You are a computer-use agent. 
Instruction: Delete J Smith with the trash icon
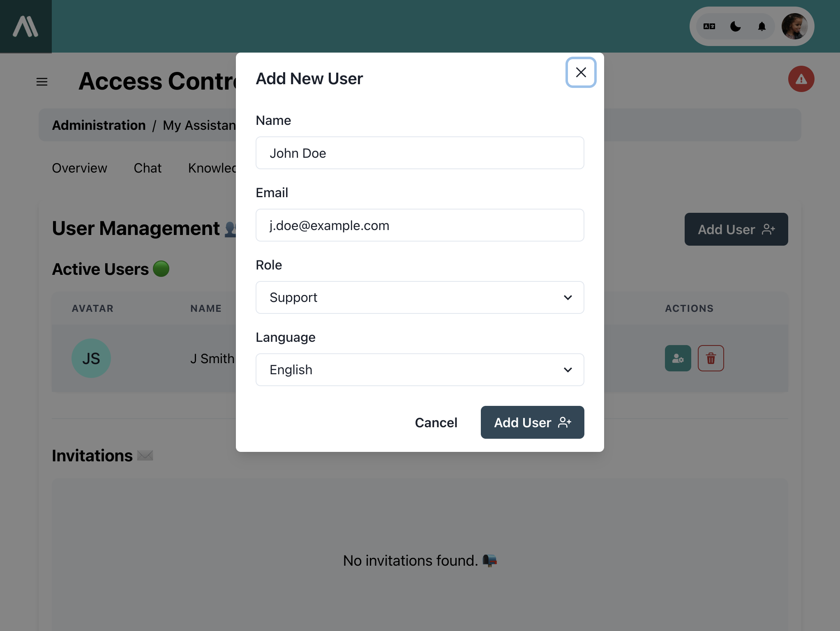point(711,358)
